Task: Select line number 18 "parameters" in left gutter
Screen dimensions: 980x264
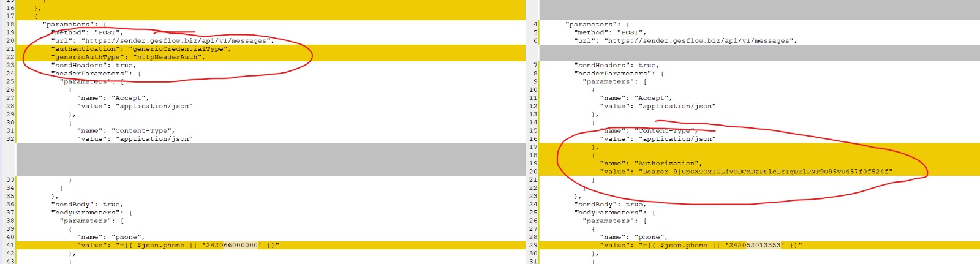Action: [10, 25]
